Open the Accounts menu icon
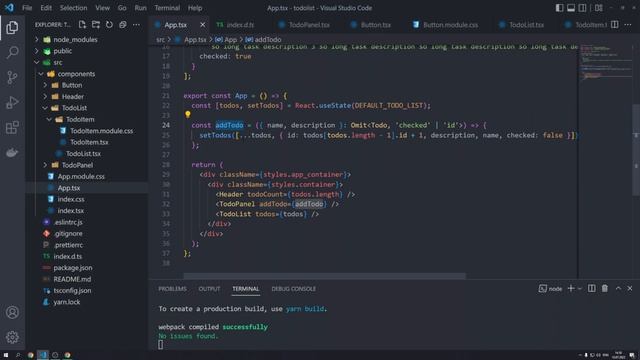The height and width of the screenshot is (360, 640). coord(12,312)
